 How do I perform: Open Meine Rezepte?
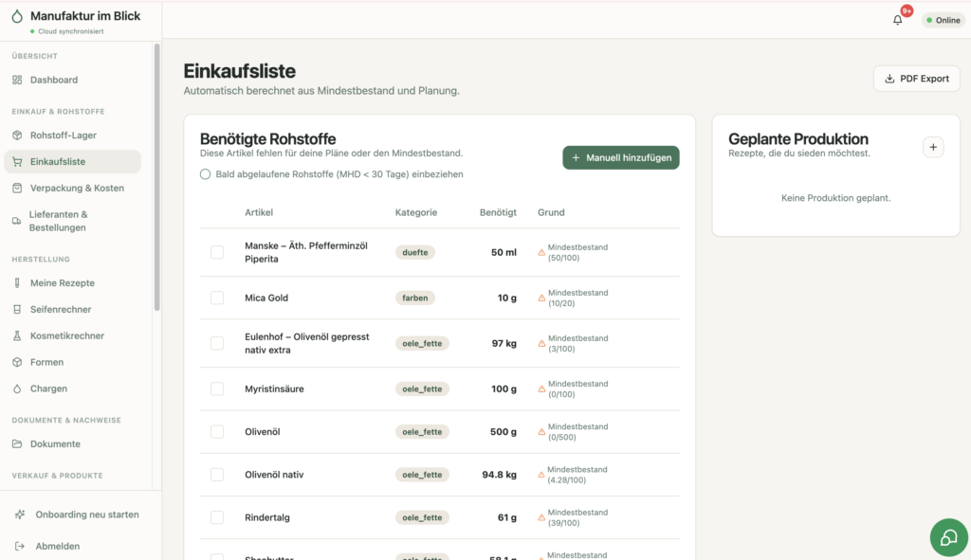point(72,282)
